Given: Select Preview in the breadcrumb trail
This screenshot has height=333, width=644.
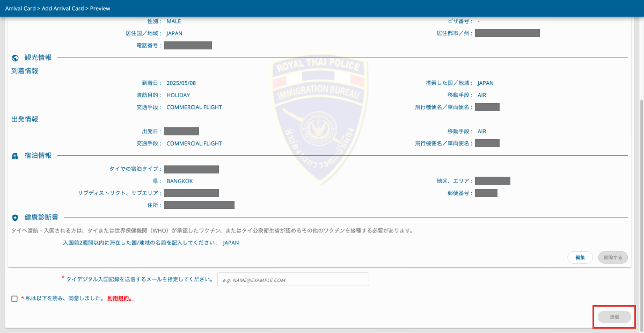Looking at the screenshot, I should (x=100, y=8).
